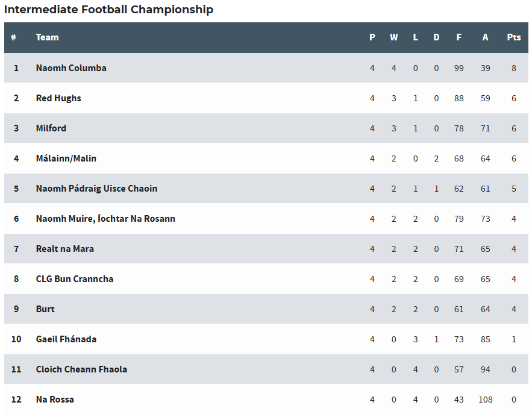Click the Intermediate Football Championship heading
The width and height of the screenshot is (532, 414).
(108, 10)
